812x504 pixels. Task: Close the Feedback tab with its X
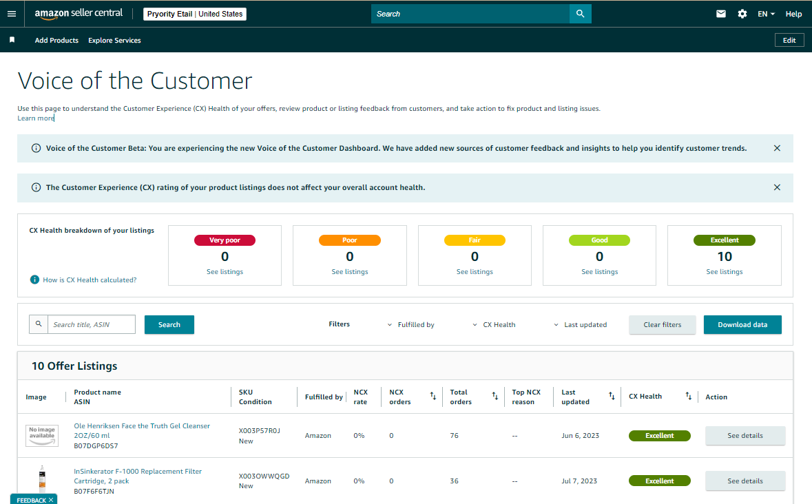click(51, 500)
